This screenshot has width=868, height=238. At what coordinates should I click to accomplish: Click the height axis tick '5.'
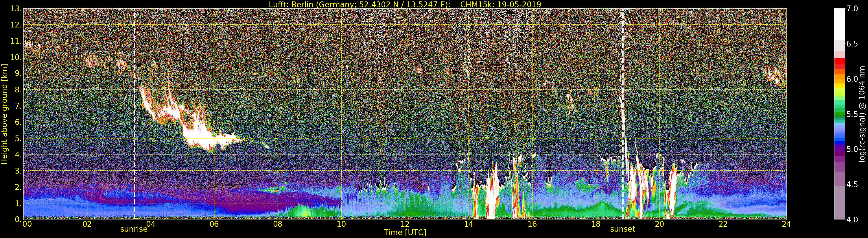tap(18, 138)
